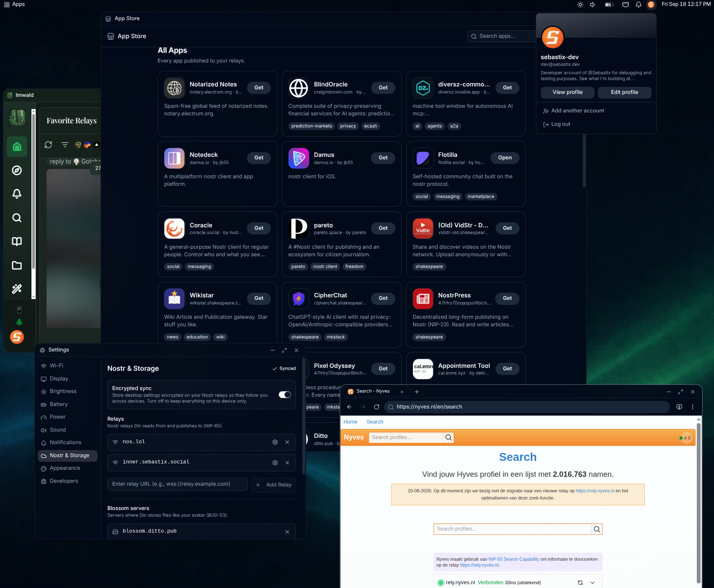Click the Edit profile button
This screenshot has width=714, height=588.
(624, 92)
